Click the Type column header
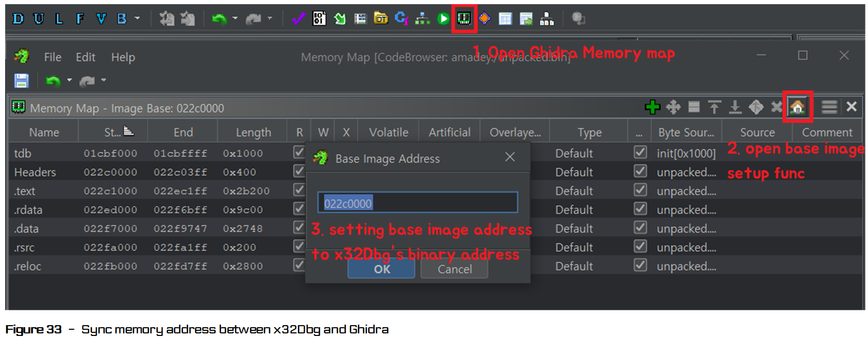Screen dimensions: 868x338 click(589, 133)
